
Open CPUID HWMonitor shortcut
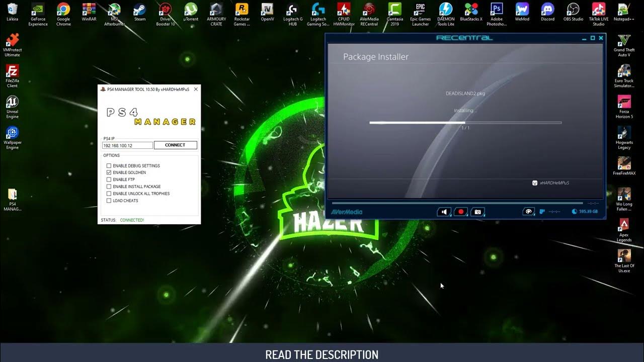click(x=344, y=14)
